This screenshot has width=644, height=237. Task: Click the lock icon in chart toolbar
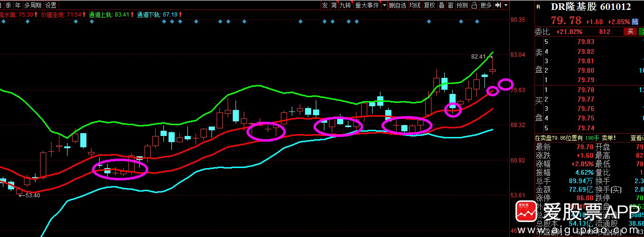click(475, 6)
